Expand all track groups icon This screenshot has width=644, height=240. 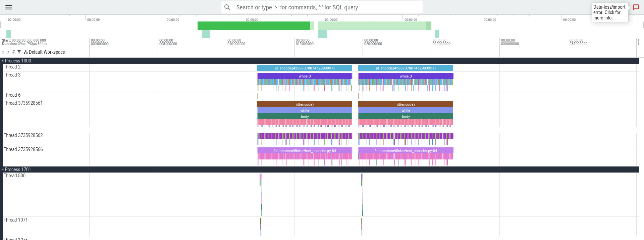(x=3, y=52)
